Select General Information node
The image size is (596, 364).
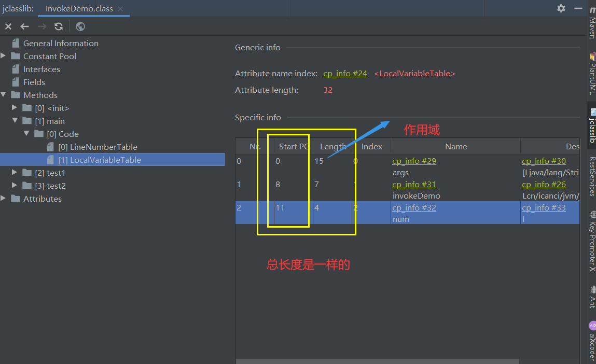(61, 44)
